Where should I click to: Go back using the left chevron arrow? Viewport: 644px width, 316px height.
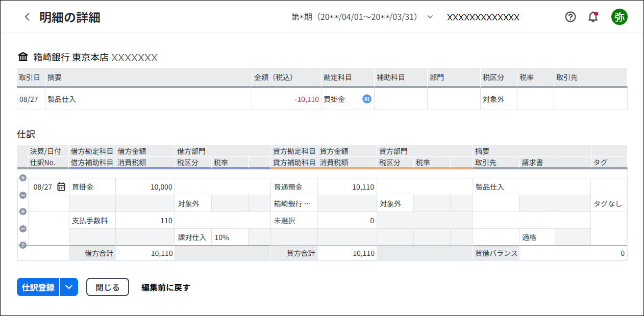[27, 17]
